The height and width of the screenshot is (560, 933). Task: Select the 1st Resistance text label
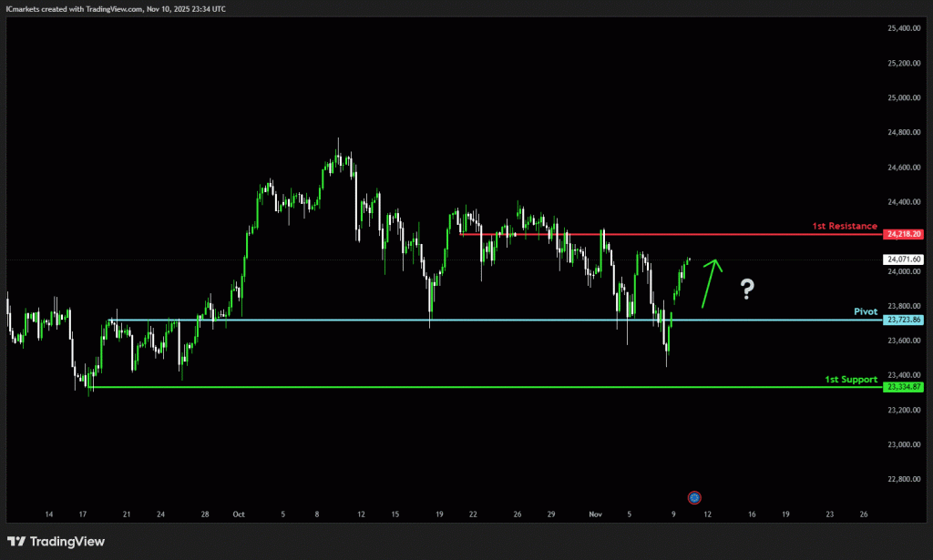click(844, 226)
